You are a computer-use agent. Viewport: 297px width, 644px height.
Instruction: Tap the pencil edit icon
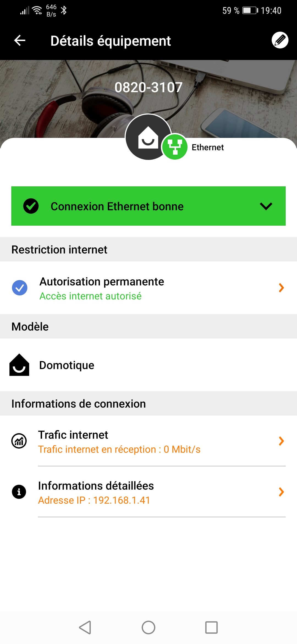point(280,40)
